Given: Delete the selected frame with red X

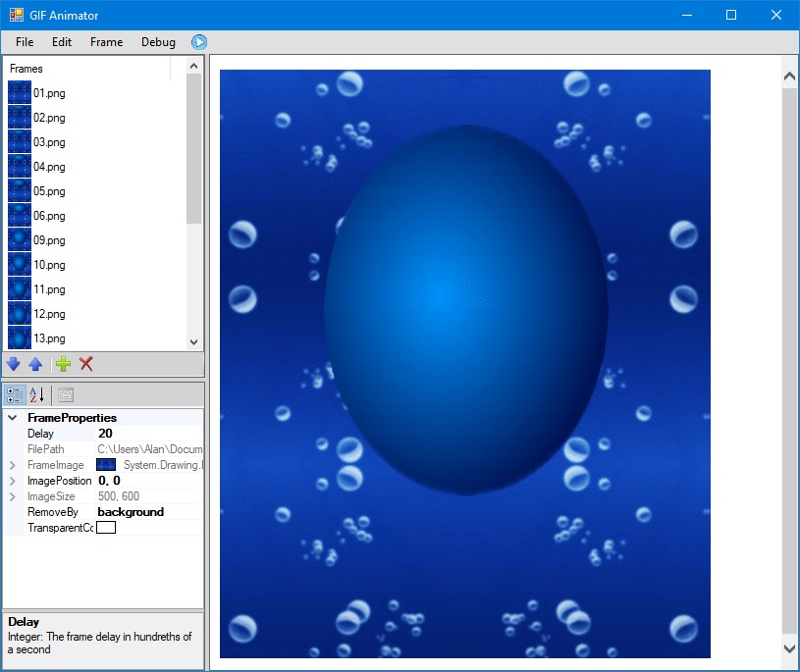Looking at the screenshot, I should pyautogui.click(x=86, y=364).
